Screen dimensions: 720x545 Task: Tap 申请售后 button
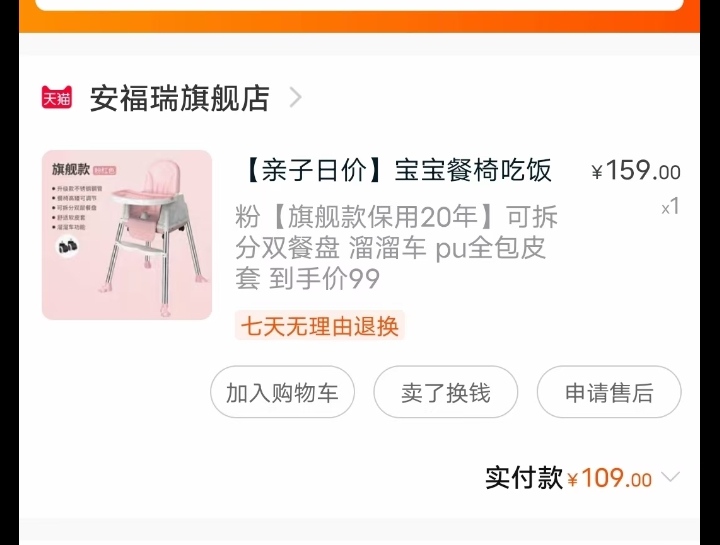[609, 392]
